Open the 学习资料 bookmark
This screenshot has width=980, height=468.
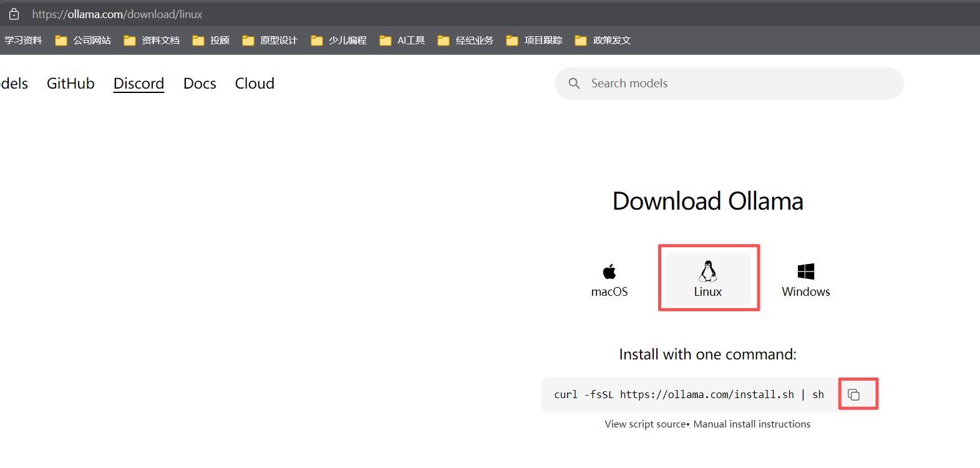(x=23, y=41)
